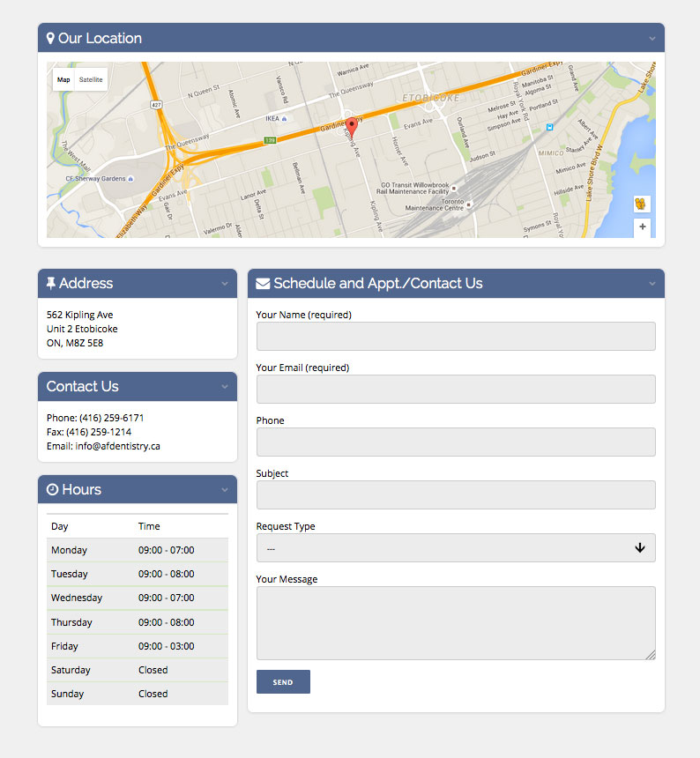This screenshot has width=700, height=758.
Task: Open Street View pegman on the map
Action: point(642,204)
